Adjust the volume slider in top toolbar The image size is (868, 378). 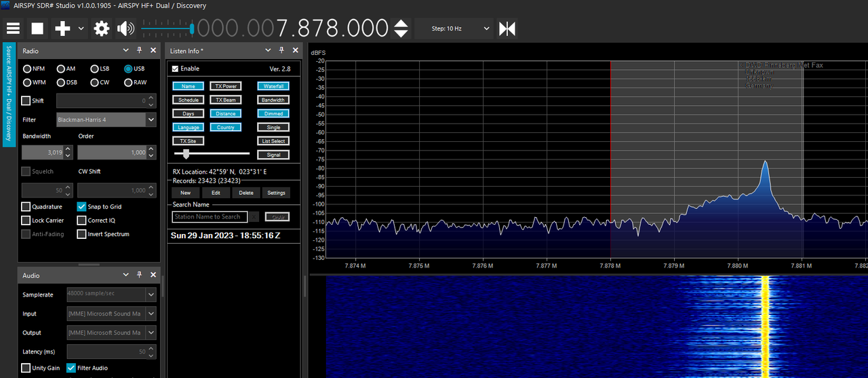click(x=167, y=29)
